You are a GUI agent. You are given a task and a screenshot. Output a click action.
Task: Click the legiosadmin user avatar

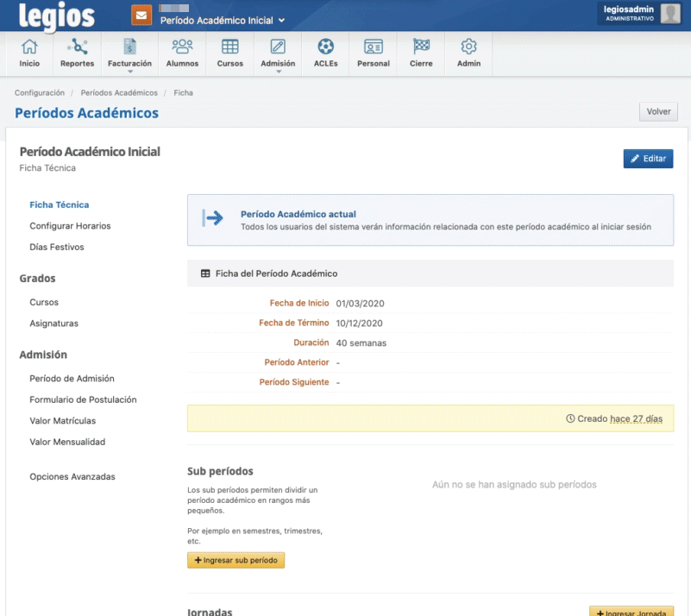pos(670,13)
